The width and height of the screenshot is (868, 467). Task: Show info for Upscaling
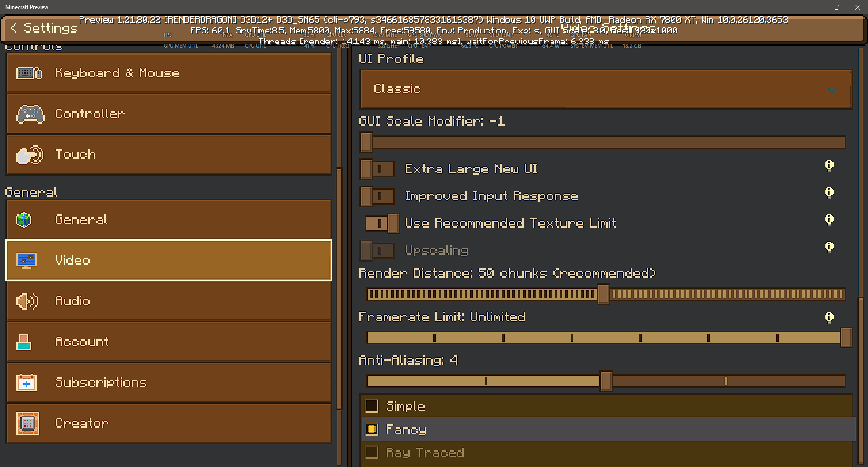coord(829,247)
